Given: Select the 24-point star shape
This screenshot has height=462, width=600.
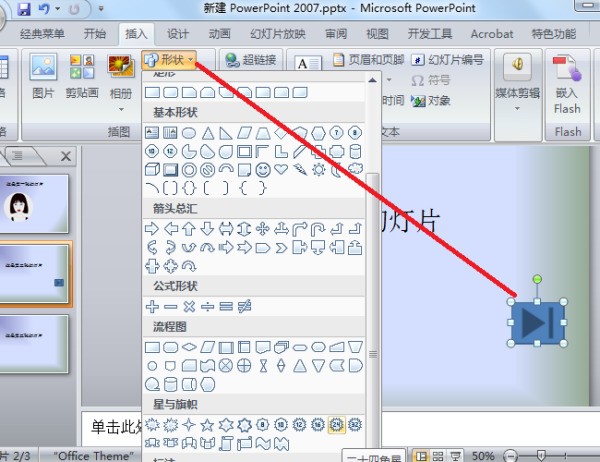Looking at the screenshot, I should click(336, 424).
